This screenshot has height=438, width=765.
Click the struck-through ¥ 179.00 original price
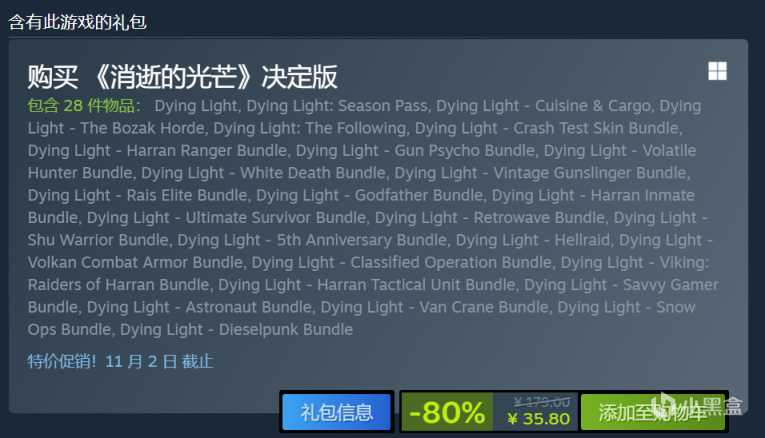(x=542, y=402)
